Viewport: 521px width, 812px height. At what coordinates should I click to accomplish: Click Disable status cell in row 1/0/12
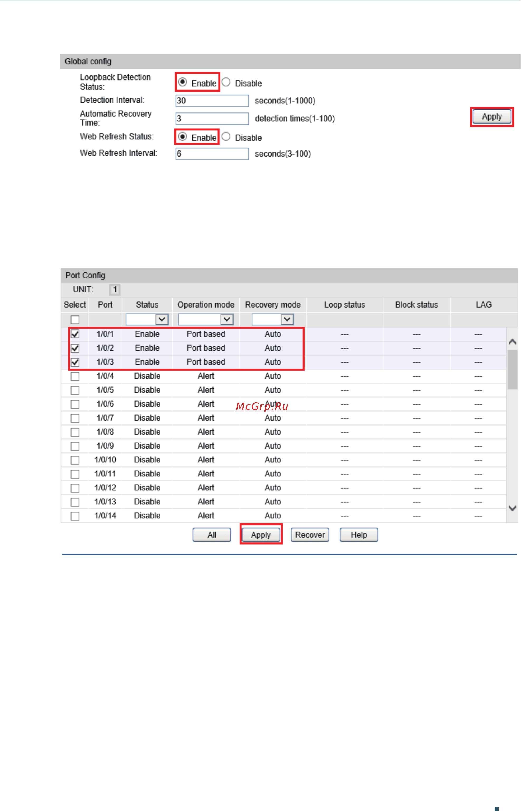[x=147, y=488]
